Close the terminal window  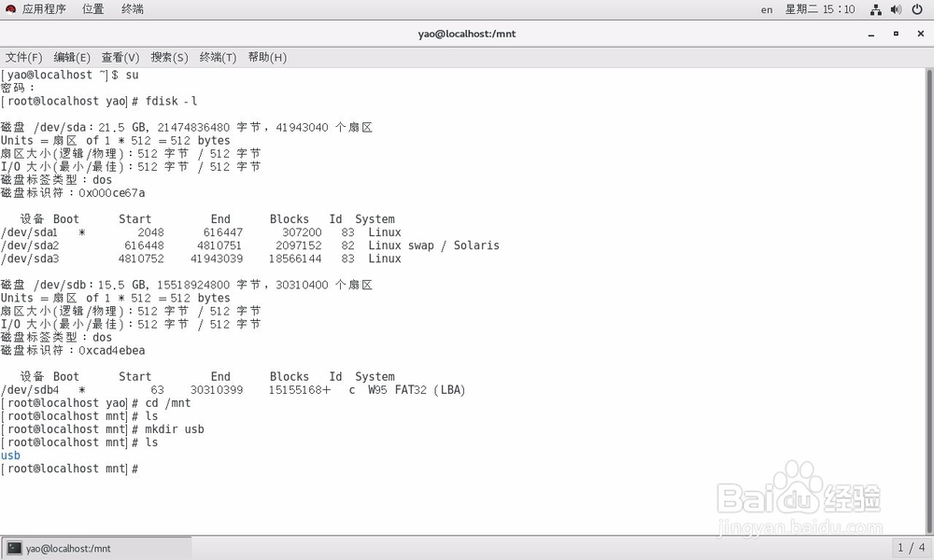[x=920, y=34]
